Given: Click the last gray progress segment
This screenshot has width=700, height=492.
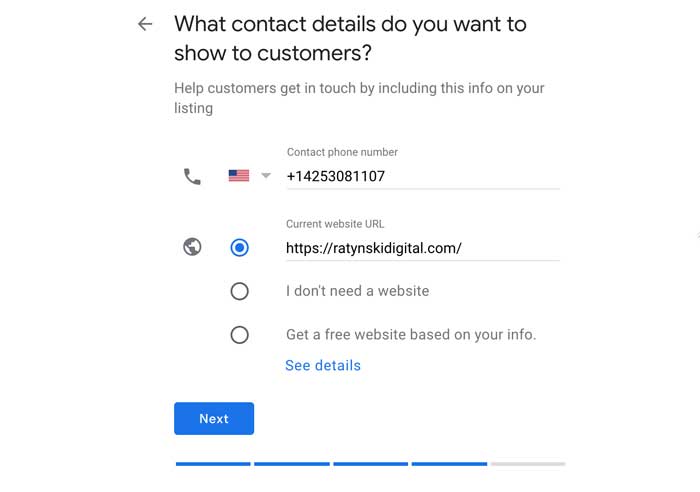Looking at the screenshot, I should point(528,464).
